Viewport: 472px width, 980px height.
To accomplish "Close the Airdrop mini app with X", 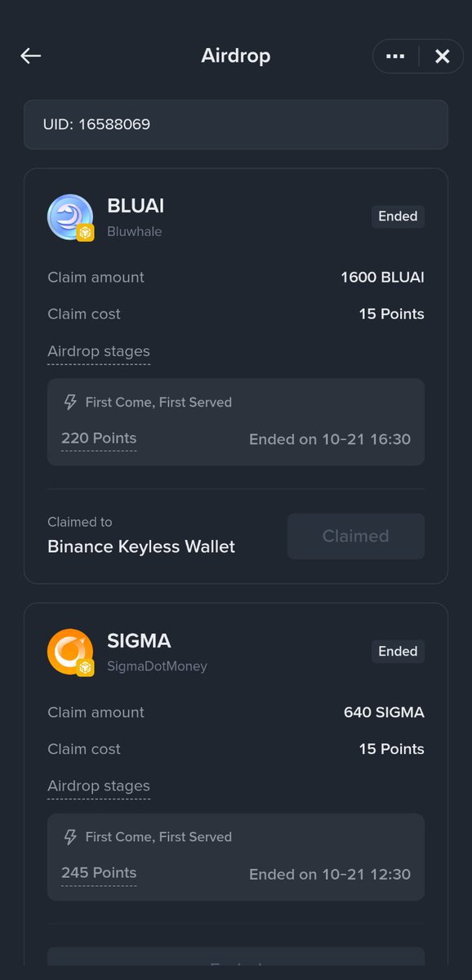I will 442,56.
